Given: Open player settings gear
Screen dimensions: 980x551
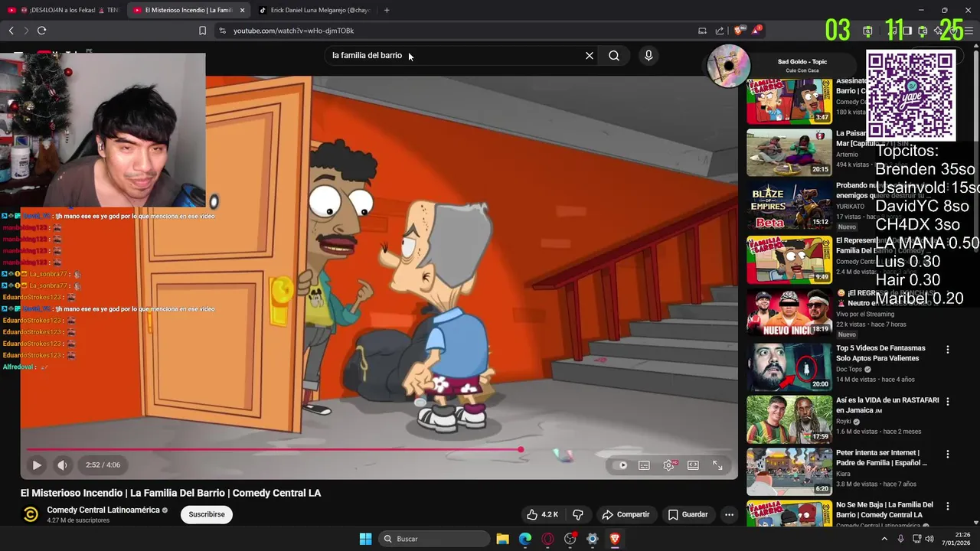Looking at the screenshot, I should click(668, 465).
